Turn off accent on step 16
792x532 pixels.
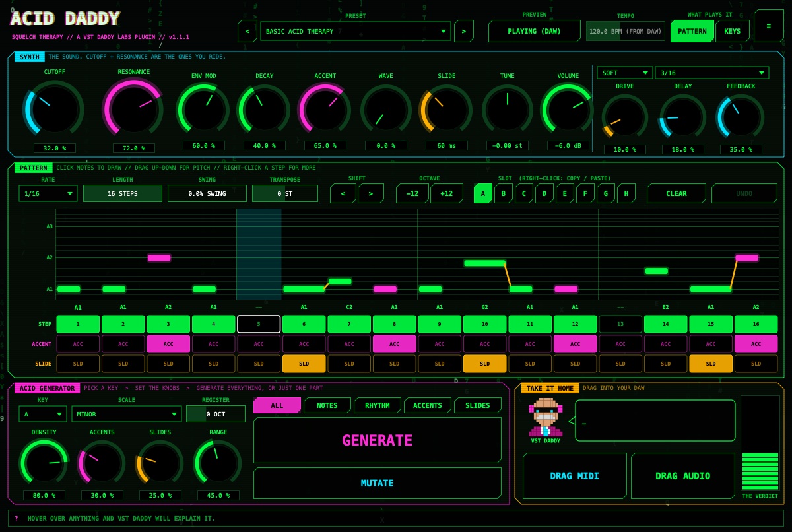[756, 344]
